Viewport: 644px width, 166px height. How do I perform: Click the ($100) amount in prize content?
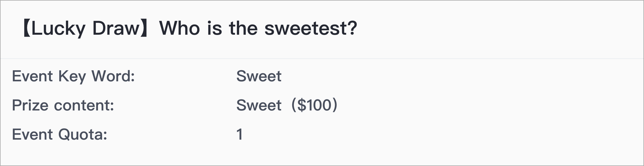point(314,105)
